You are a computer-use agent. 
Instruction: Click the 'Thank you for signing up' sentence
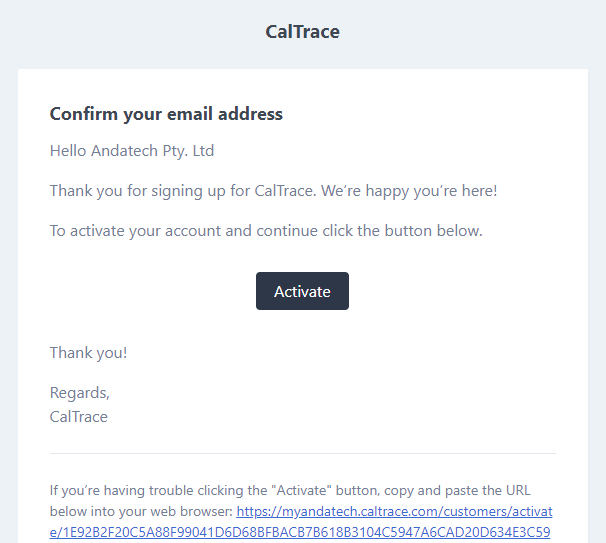point(274,191)
